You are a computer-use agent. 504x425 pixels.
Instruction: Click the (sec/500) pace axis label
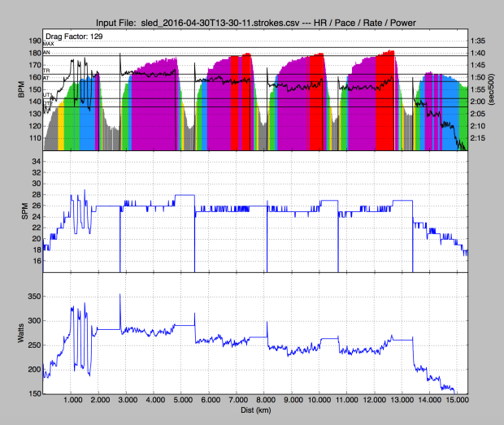pos(493,93)
